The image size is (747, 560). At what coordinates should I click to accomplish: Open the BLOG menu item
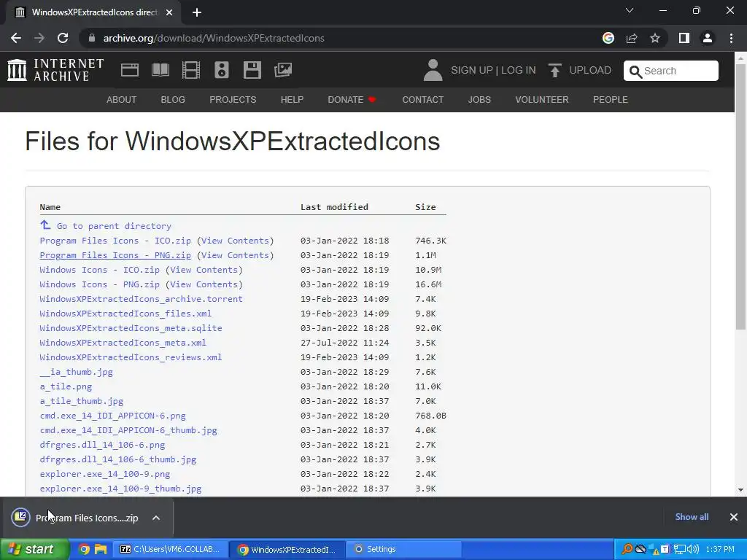pos(173,99)
